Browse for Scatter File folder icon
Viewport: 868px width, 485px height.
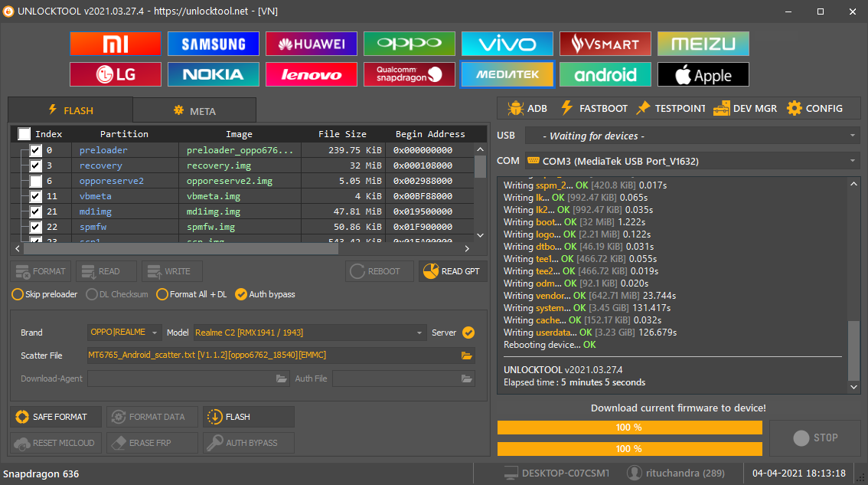click(x=467, y=356)
